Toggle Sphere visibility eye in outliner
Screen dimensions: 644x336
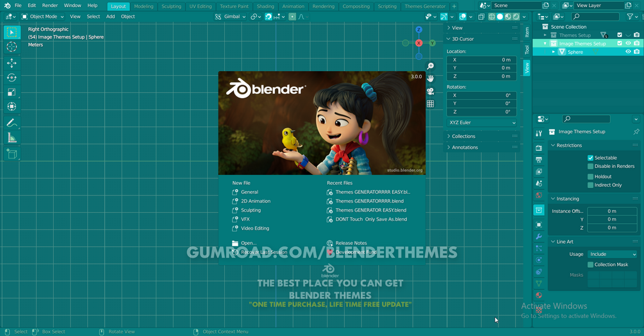coord(628,52)
